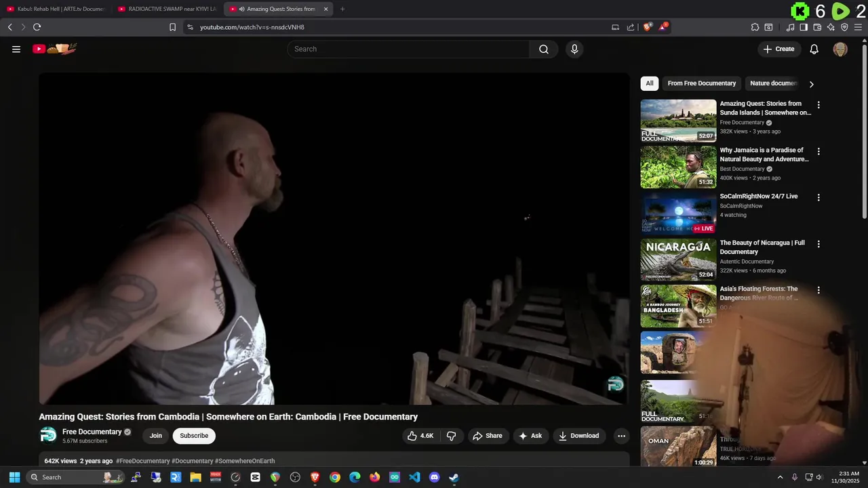Open the music note playlist icon
This screenshot has height=488, width=868.
point(790,27)
